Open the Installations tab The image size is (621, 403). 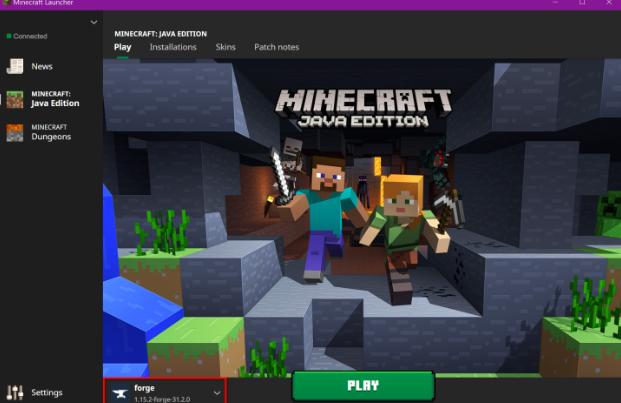pos(173,47)
